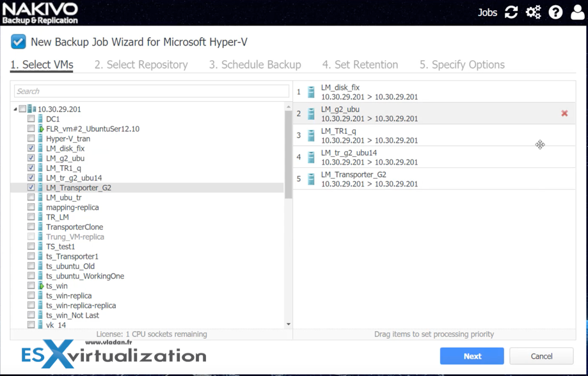Check the DC1 checkbox
This screenshot has height=376, width=588.
(x=31, y=119)
